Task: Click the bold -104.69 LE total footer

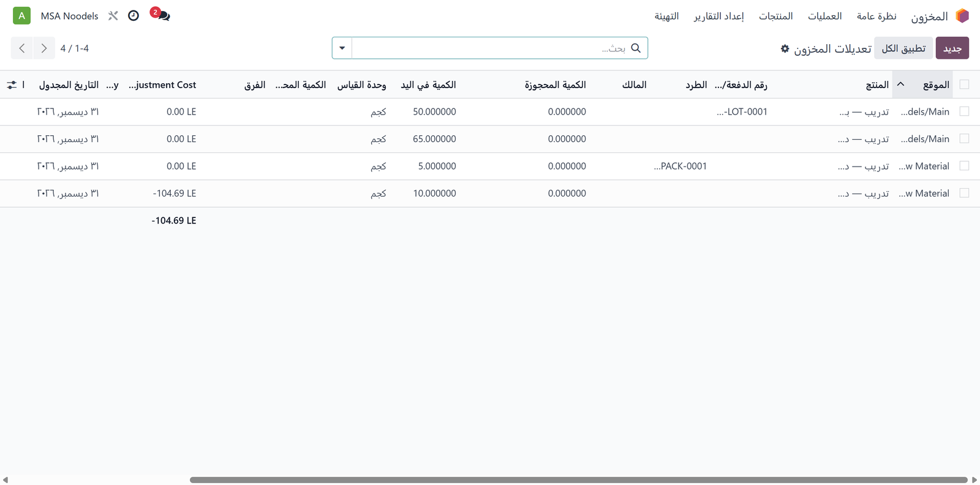Action: [x=174, y=220]
